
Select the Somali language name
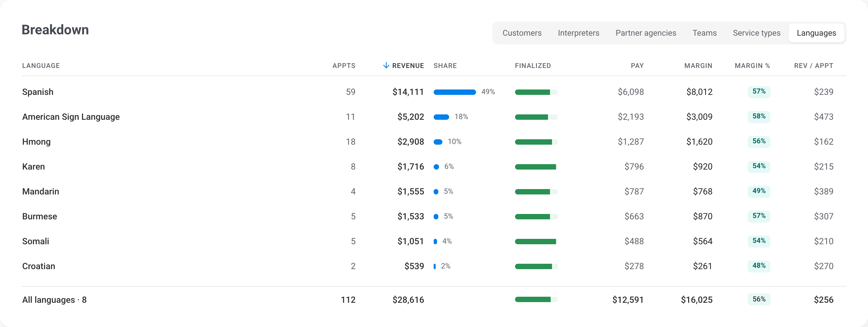point(35,241)
